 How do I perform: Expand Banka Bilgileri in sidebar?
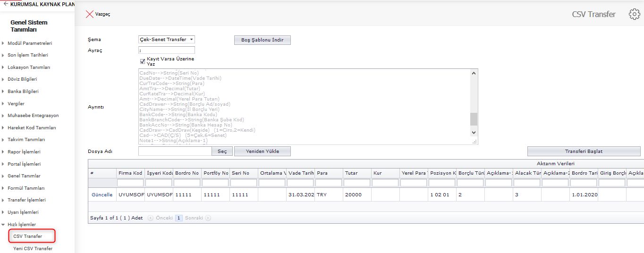pos(3,92)
